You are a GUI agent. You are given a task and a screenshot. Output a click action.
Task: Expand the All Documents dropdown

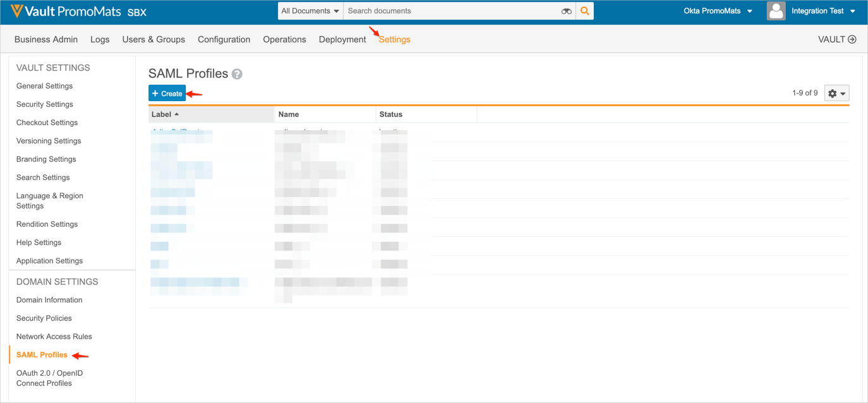click(310, 11)
